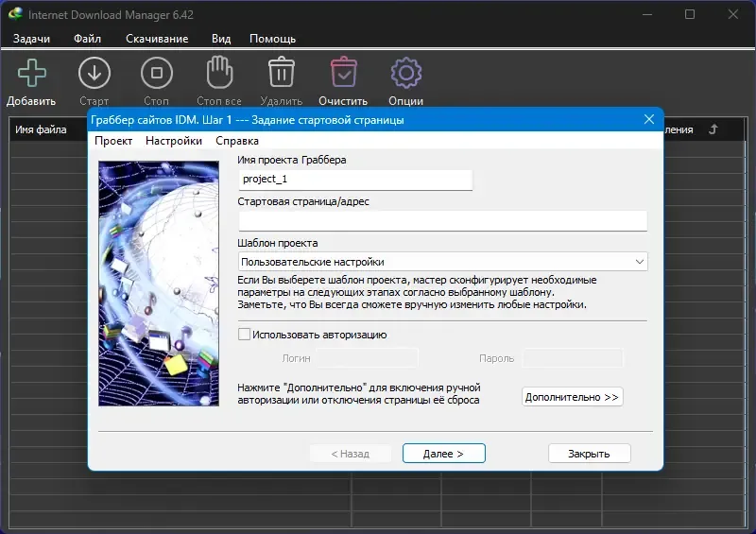Tick the Использовать авторизацию checkbox
The width and height of the screenshot is (756, 534).
[x=244, y=335]
